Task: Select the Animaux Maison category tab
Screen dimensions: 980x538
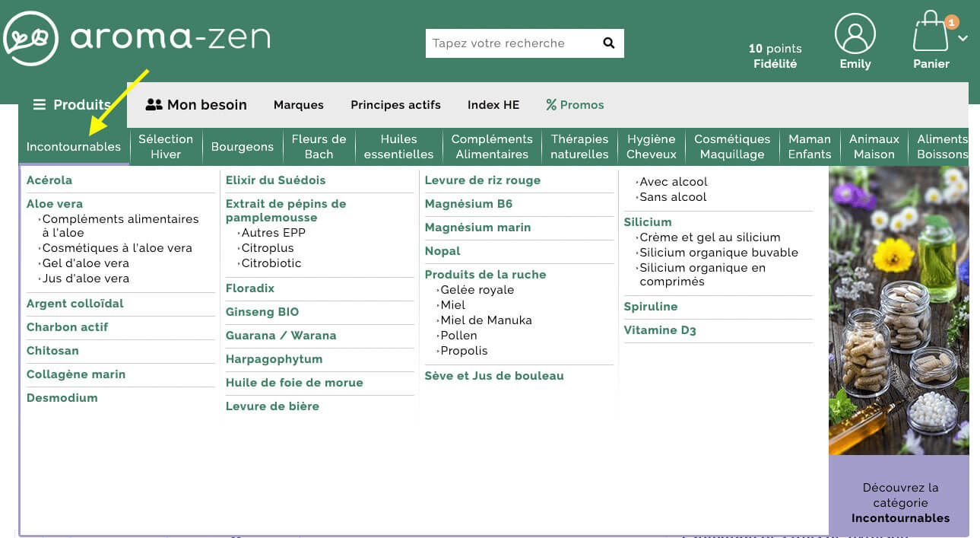Action: [x=874, y=147]
